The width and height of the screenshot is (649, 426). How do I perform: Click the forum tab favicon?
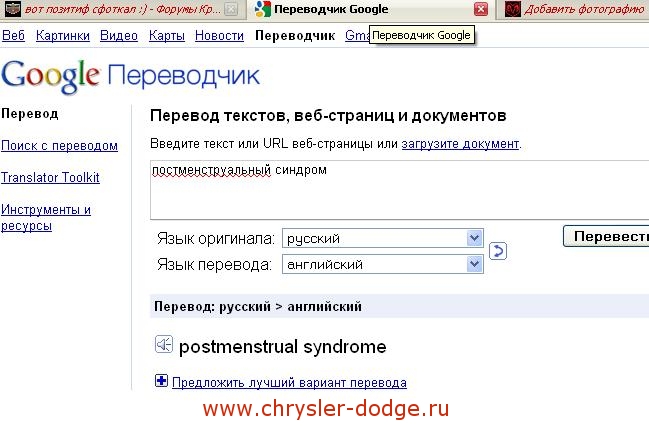coord(12,9)
